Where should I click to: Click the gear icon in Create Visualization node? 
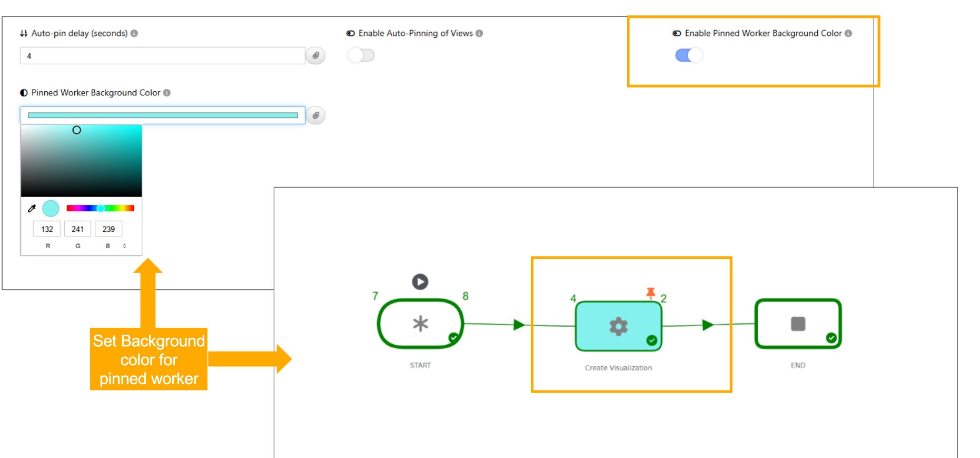(x=618, y=327)
